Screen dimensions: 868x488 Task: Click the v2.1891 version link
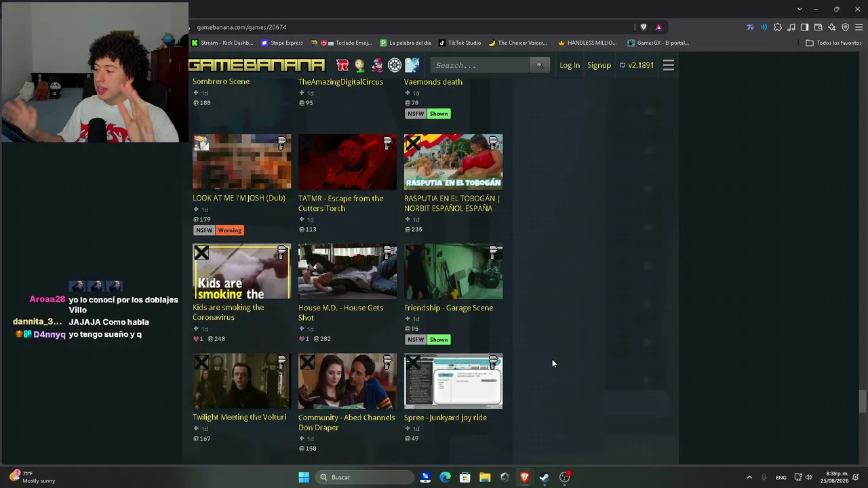pyautogui.click(x=637, y=65)
